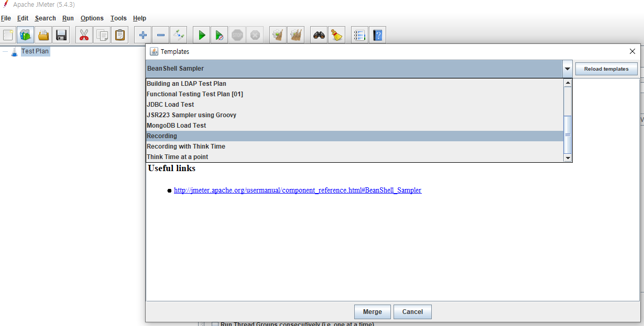Select Functional Testing Test Plan [01] template
Screen dimensions: 644x326
pos(355,94)
